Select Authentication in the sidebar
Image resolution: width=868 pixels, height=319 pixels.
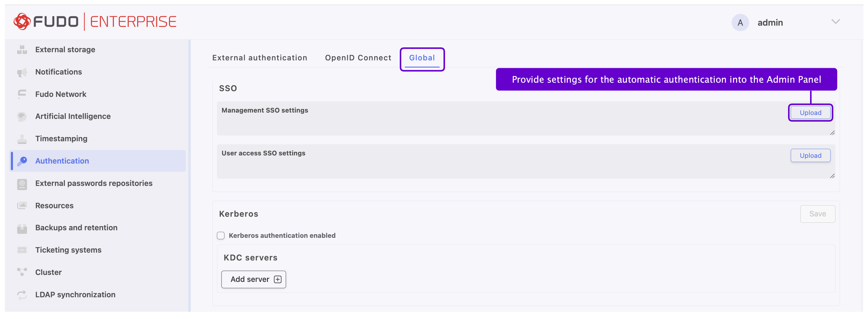tap(98, 161)
